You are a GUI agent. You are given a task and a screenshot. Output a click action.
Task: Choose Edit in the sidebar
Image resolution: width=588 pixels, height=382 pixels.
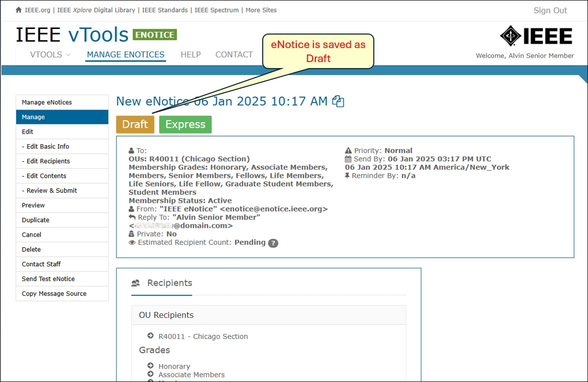point(62,132)
